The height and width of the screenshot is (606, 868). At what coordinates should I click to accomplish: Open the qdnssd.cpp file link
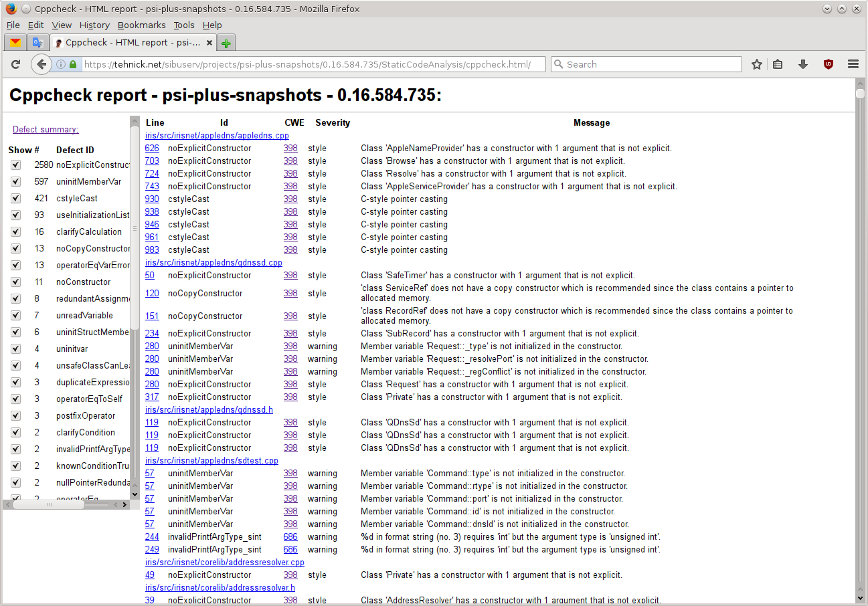pos(213,263)
